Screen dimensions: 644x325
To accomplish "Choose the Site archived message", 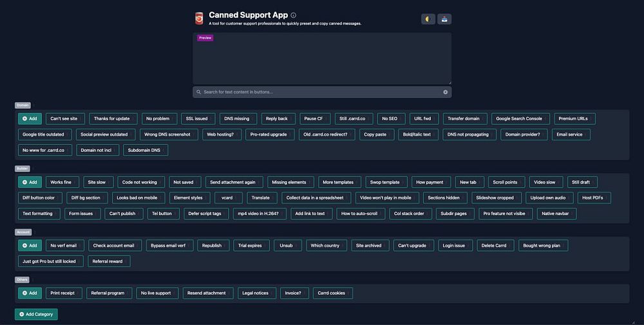I will [x=370, y=245].
